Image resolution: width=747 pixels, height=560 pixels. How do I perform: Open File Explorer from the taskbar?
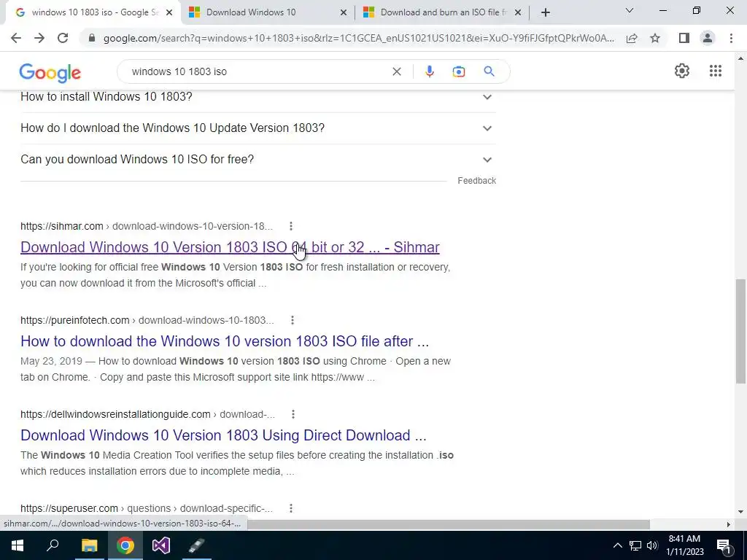point(89,545)
